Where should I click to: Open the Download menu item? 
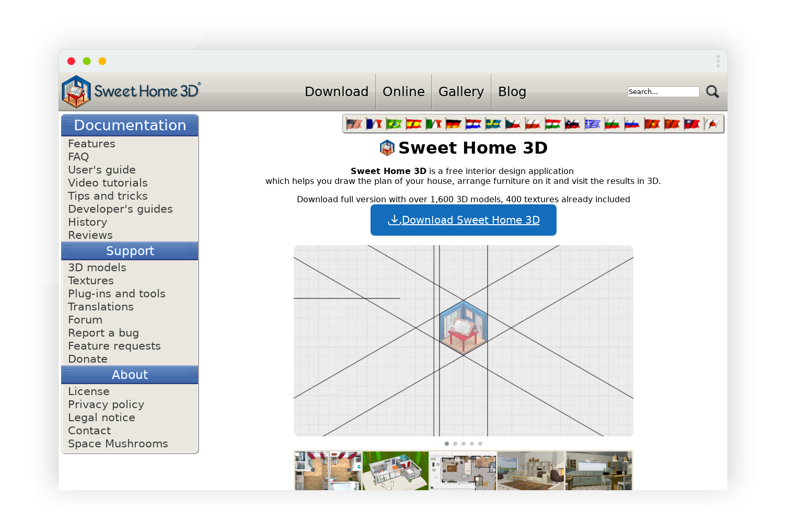[x=337, y=91]
